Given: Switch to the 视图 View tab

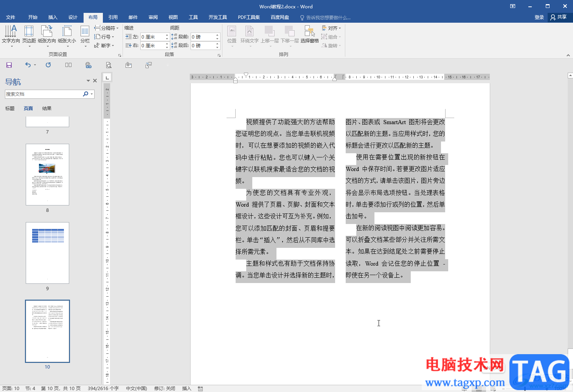Looking at the screenshot, I should pos(173,17).
